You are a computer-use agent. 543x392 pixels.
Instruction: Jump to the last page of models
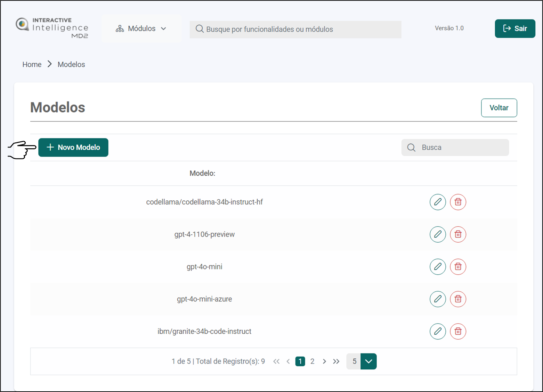336,361
